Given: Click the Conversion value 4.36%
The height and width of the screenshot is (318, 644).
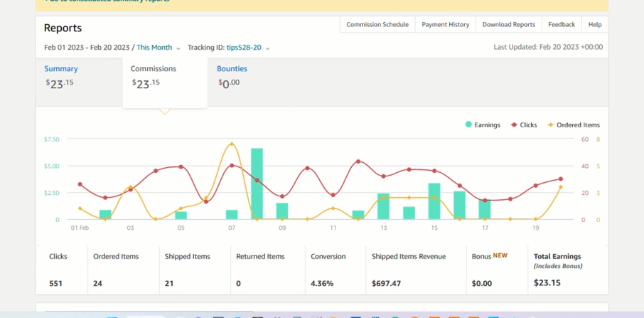Looking at the screenshot, I should point(322,283).
